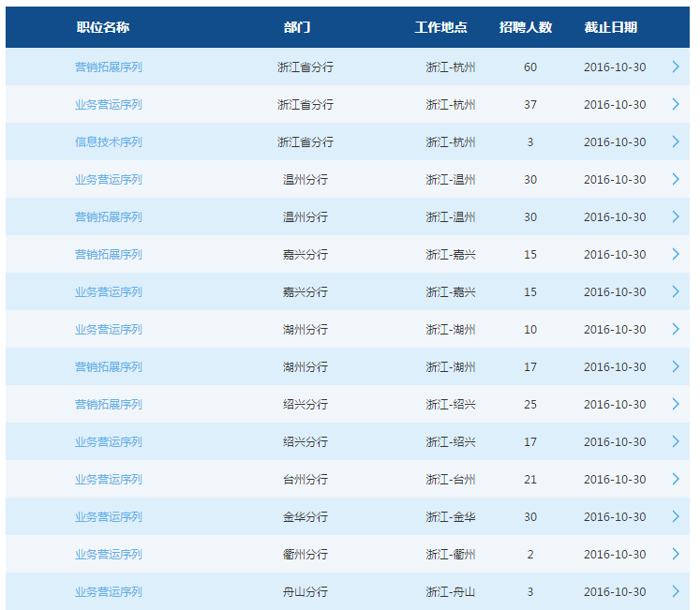Open 信息技术序列 job link
Viewport: 700px width, 610px height.
pyautogui.click(x=109, y=142)
